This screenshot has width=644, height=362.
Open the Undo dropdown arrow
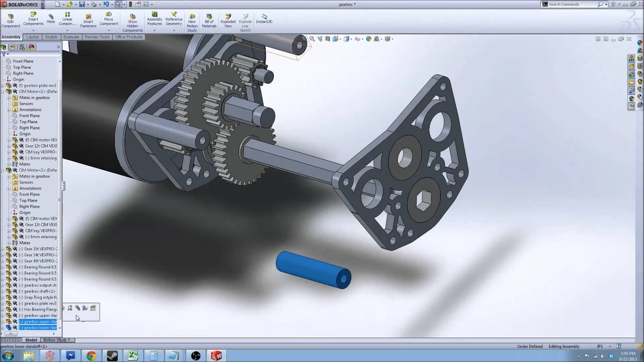tap(112, 4)
